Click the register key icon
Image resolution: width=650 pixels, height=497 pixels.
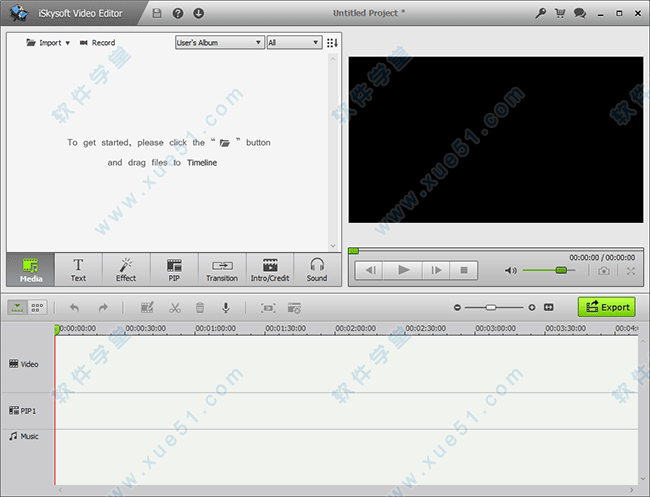pos(540,13)
